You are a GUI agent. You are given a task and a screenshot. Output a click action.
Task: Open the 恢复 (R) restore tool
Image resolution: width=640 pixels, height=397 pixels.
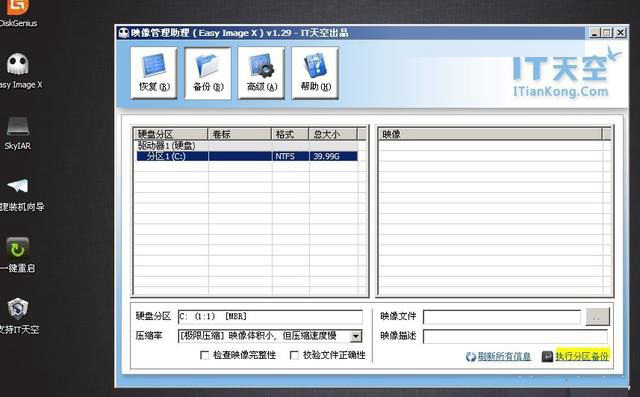153,73
